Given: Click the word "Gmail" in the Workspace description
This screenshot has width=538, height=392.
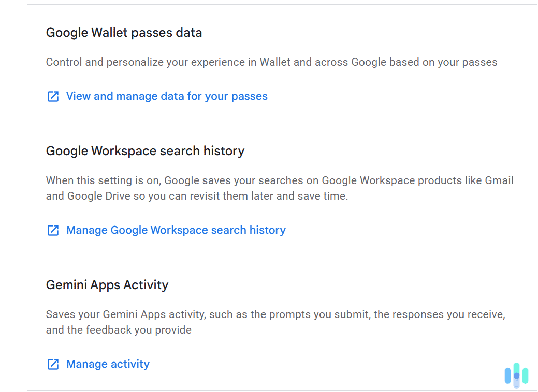Looking at the screenshot, I should click(499, 180).
